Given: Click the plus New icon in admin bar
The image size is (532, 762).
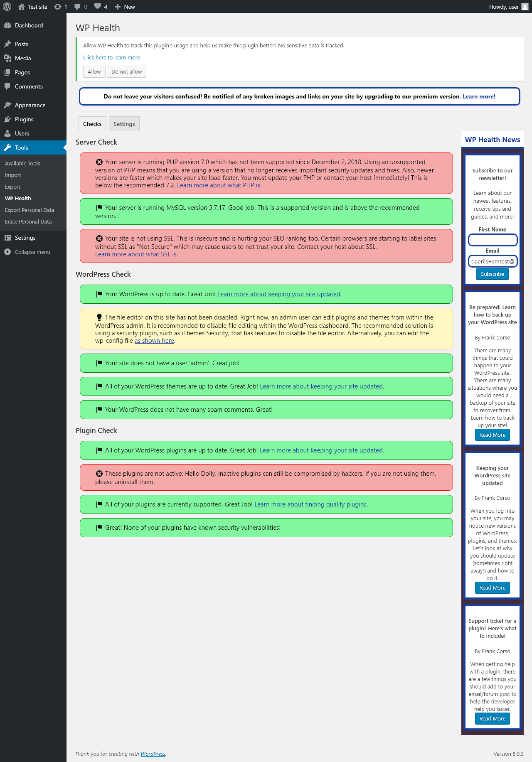Looking at the screenshot, I should pos(118,7).
